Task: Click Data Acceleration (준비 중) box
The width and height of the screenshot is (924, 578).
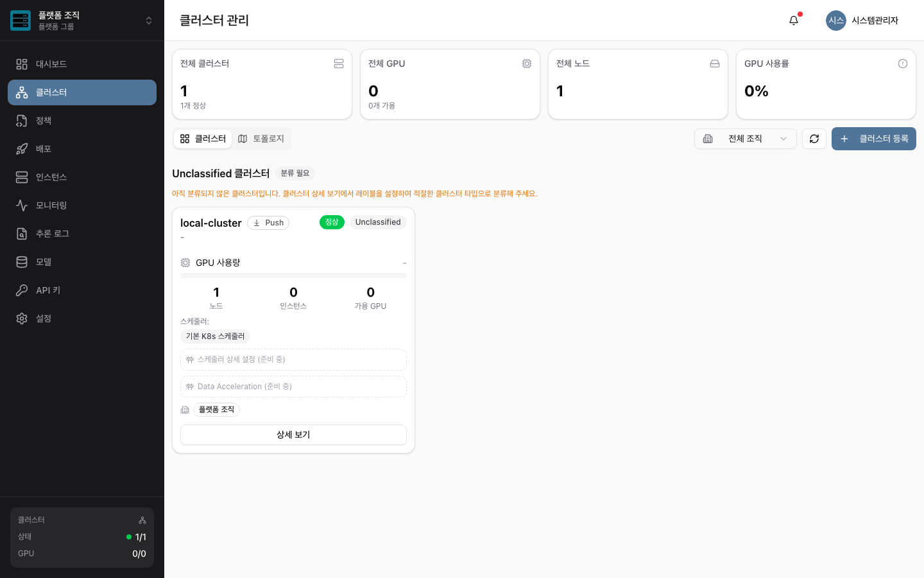Action: (293, 387)
